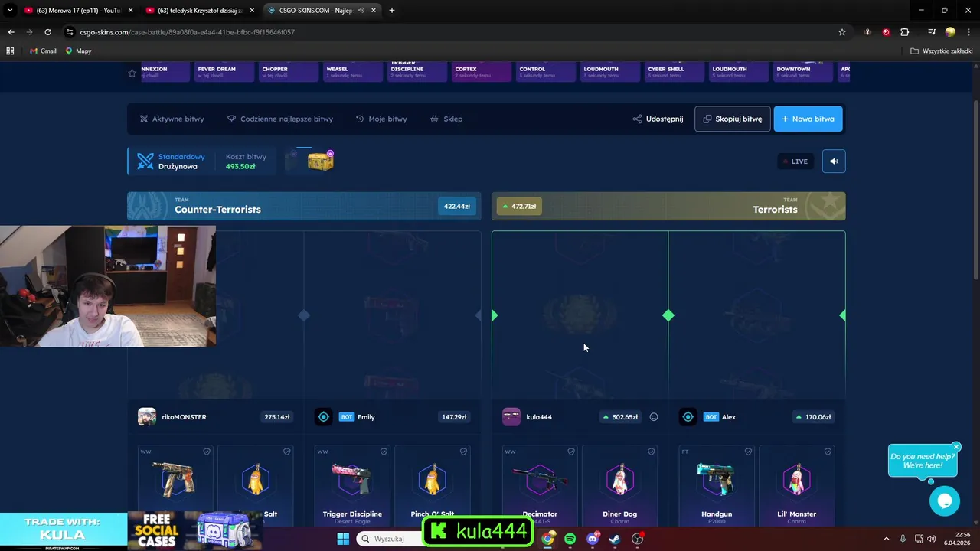Click bot Emily's crosshair avatar icon
The height and width of the screenshot is (551, 980).
pos(323,417)
